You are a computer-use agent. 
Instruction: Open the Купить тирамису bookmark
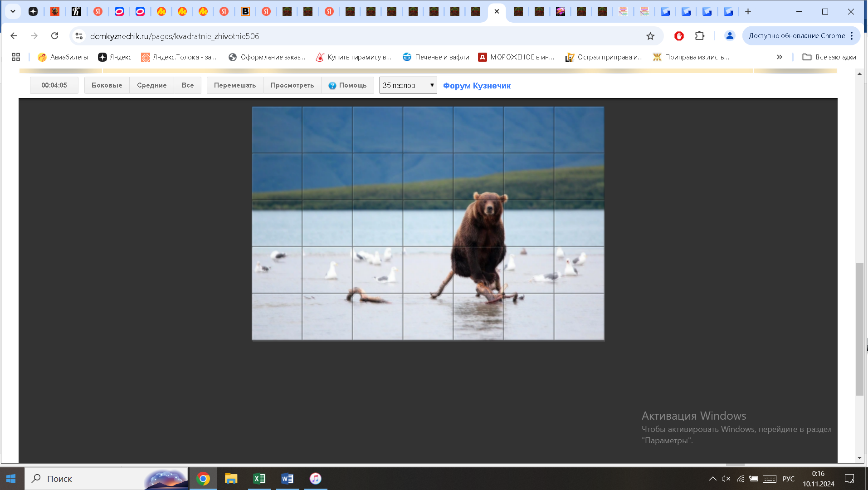click(x=354, y=57)
